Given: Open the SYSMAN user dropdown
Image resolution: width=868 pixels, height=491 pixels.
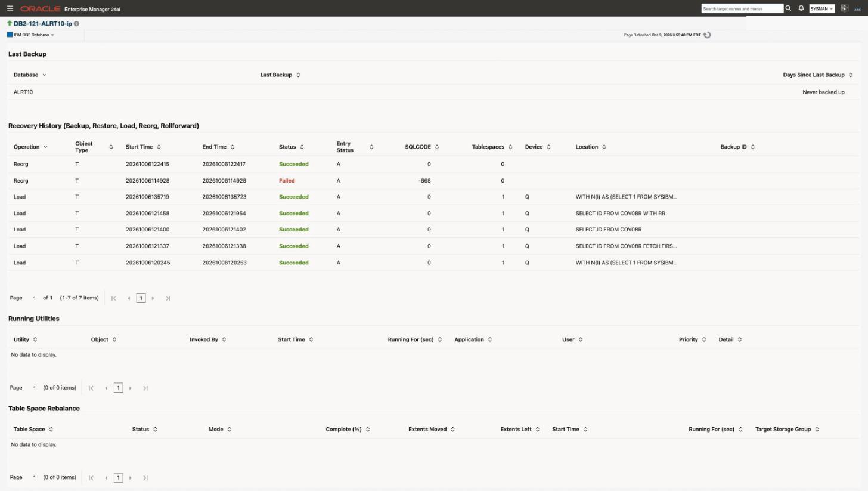Looking at the screenshot, I should tap(821, 8).
